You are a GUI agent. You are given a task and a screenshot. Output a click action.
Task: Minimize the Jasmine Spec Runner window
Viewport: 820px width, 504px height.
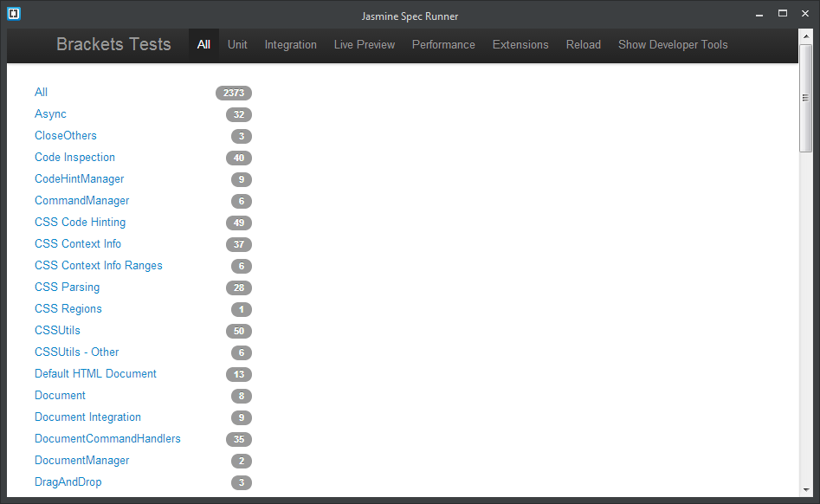point(759,15)
